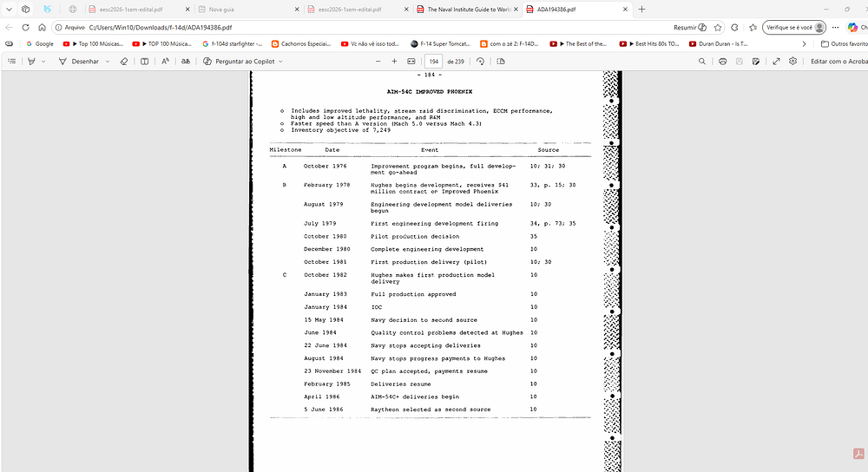Open the PDF search magnifier
The image size is (868, 472).
click(x=702, y=62)
